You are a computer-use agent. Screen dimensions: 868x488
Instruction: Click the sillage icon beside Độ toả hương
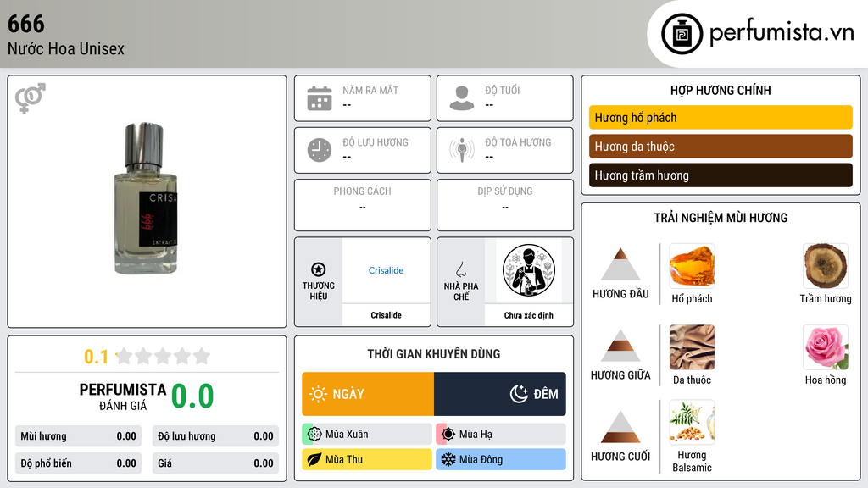462,150
